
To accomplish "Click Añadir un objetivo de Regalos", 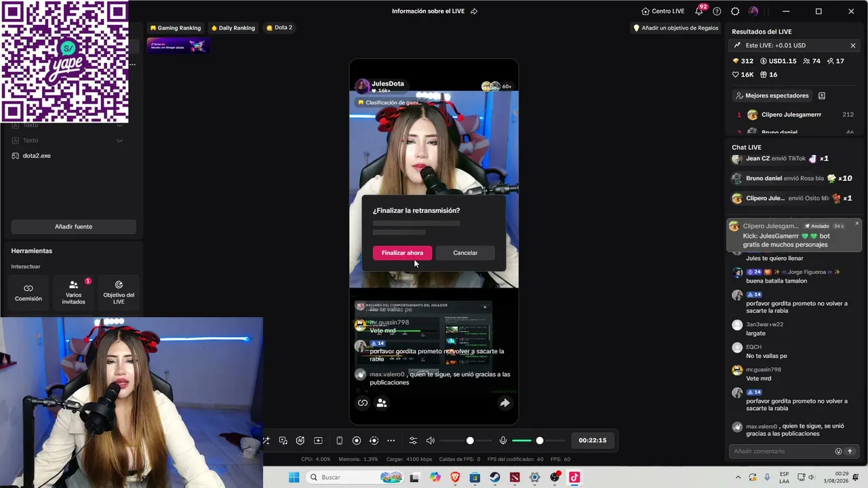I will pos(675,28).
